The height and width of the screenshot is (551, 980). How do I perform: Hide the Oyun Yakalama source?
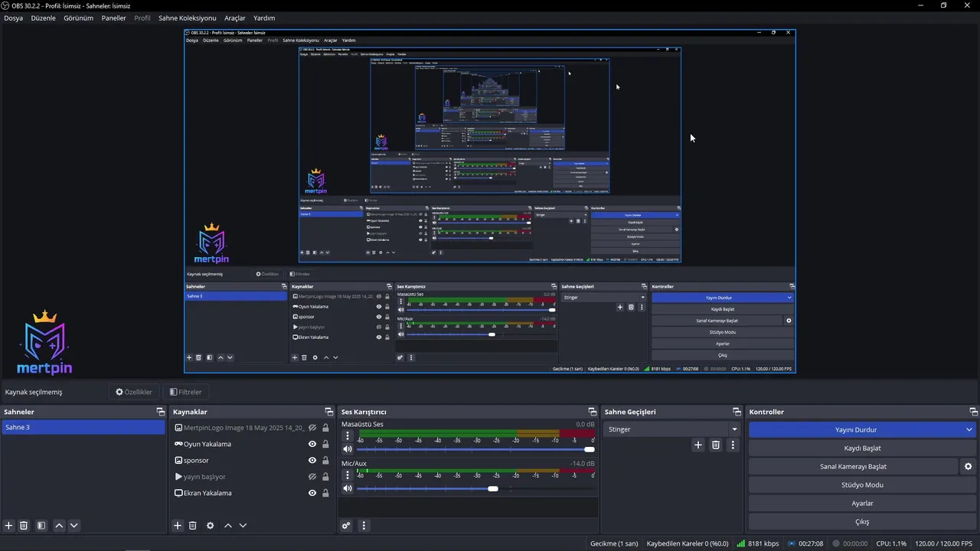pos(312,444)
